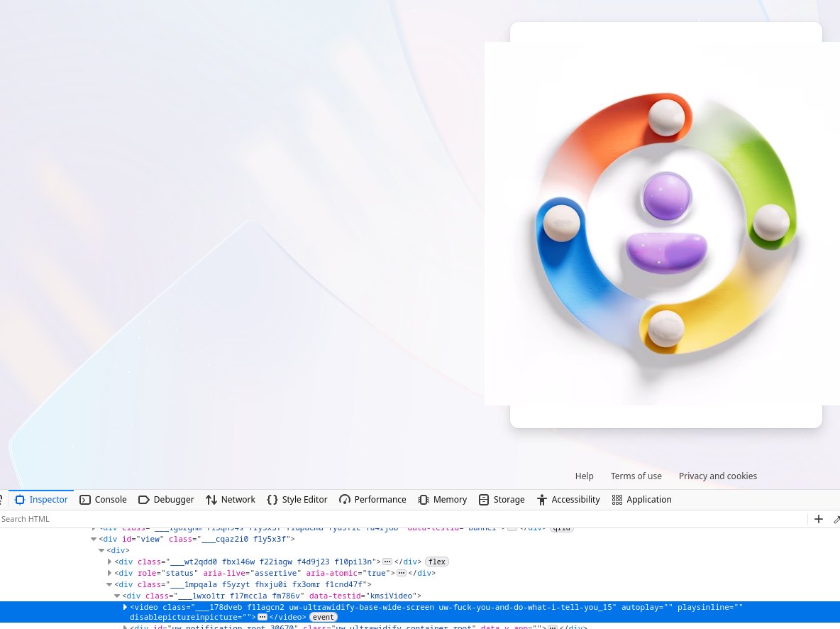Screen dimensions: 840x629
Task: Open the Application tab
Action: click(x=641, y=499)
